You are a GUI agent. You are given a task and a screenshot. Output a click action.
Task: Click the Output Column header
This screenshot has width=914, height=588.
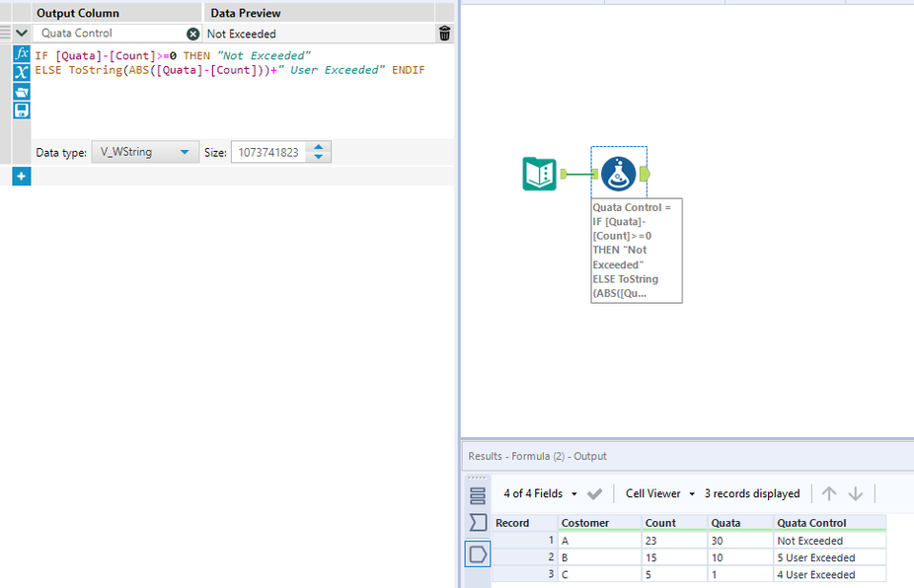pos(116,13)
